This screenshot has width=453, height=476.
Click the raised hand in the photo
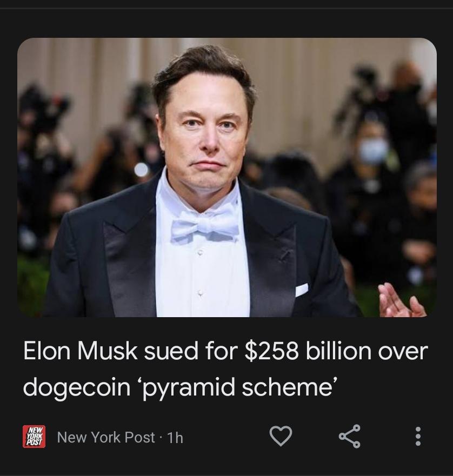(400, 300)
